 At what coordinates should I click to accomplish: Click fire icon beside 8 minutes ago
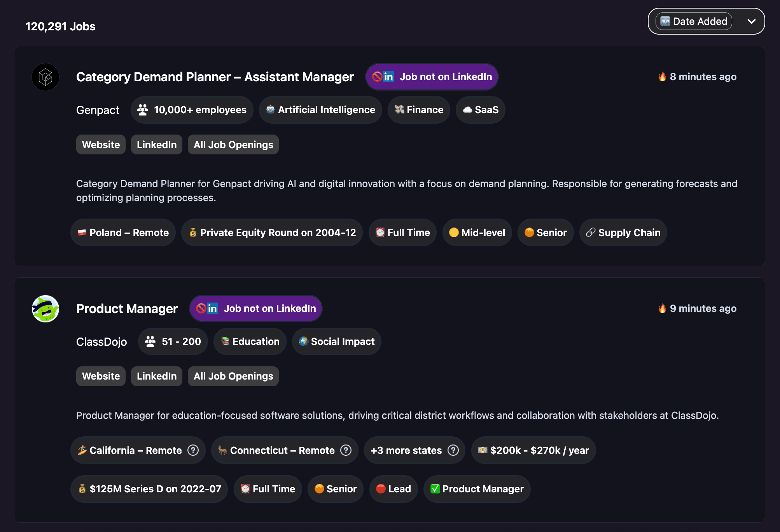click(662, 77)
